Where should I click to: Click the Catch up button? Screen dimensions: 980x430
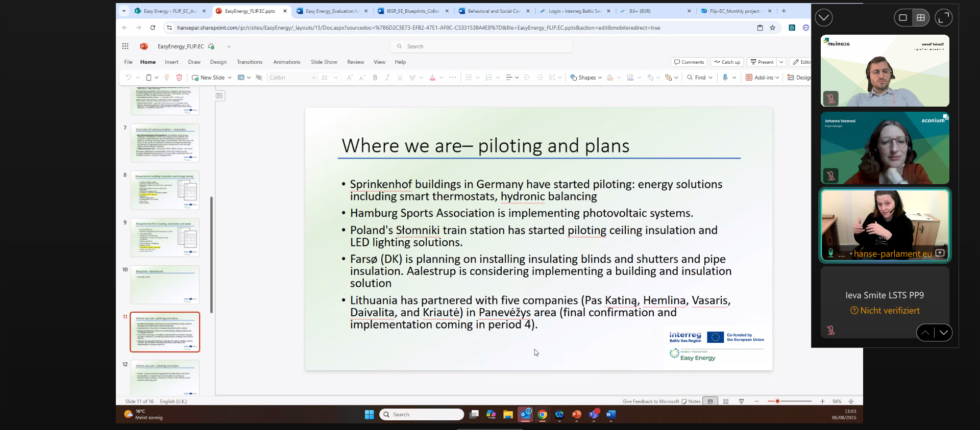727,62
